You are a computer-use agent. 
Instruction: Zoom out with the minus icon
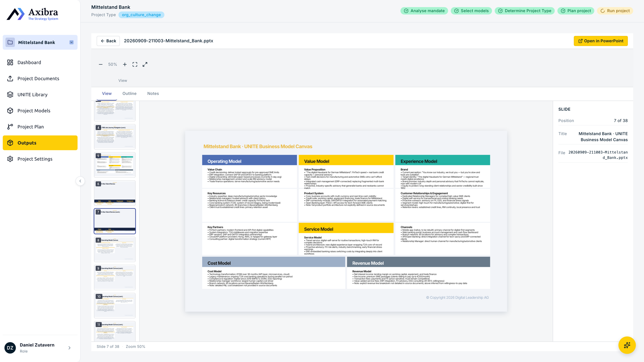tap(101, 64)
